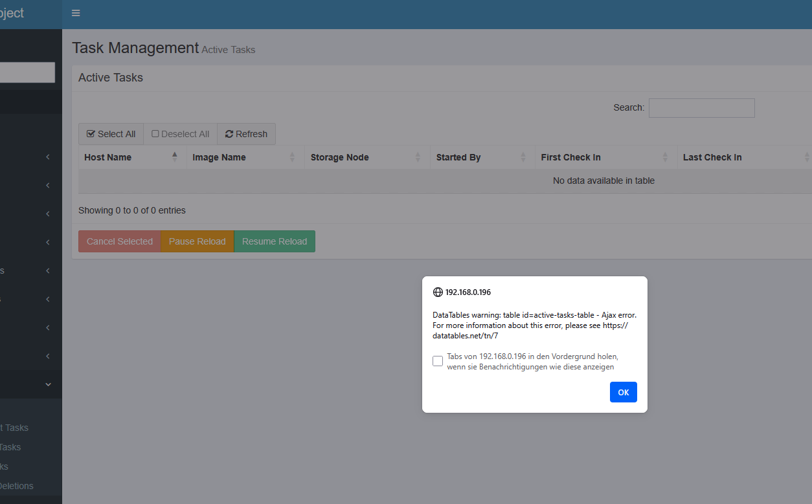Screen dimensions: 812x504
Task: Click the 'Showing 0 to 0 of 0 entries' text
Action: click(132, 210)
